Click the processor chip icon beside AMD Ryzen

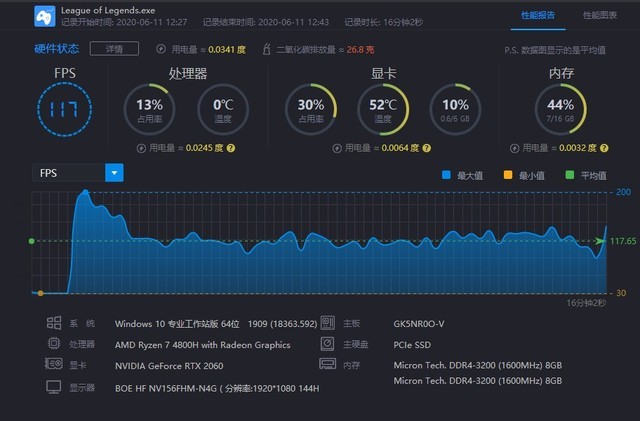point(53,344)
